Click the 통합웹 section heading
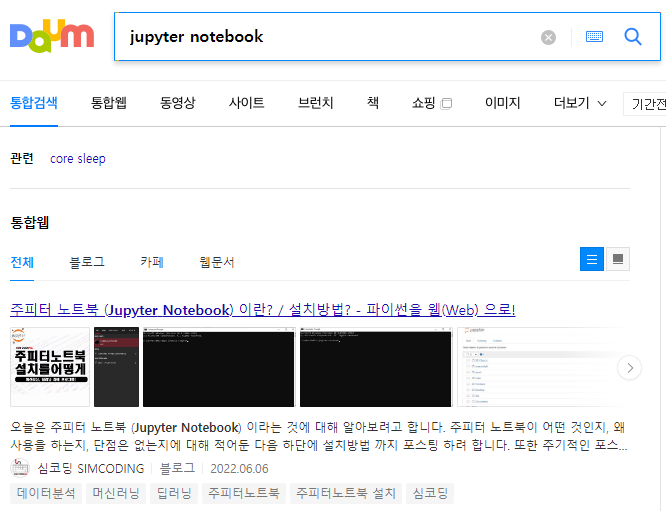The image size is (666, 511). (30, 223)
